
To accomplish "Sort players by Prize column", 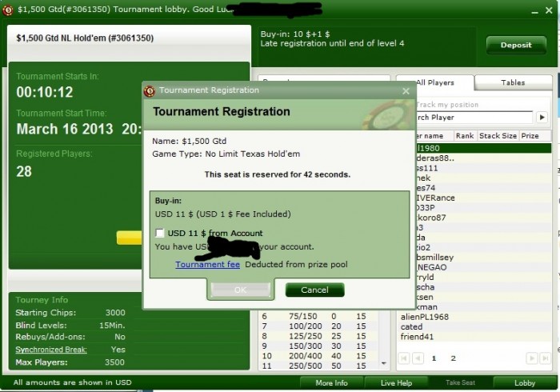I will point(534,136).
